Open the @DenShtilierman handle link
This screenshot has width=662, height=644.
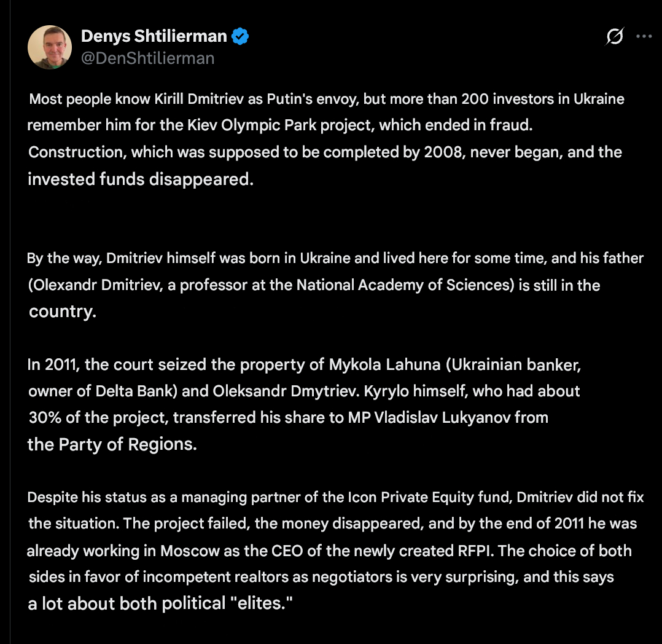(x=147, y=58)
